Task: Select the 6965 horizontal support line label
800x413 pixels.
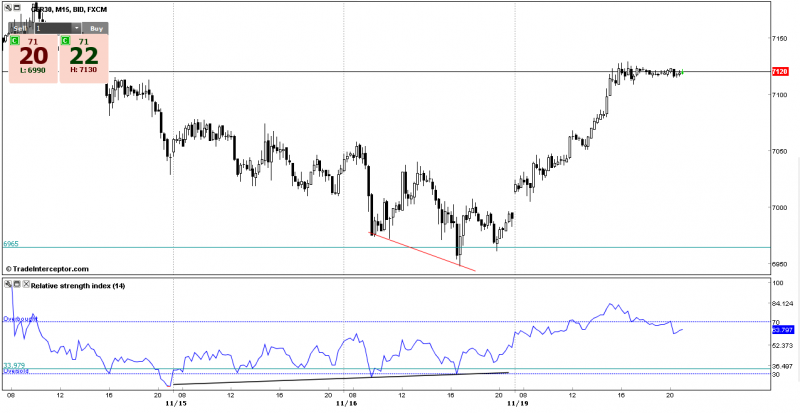Action: click(x=11, y=243)
